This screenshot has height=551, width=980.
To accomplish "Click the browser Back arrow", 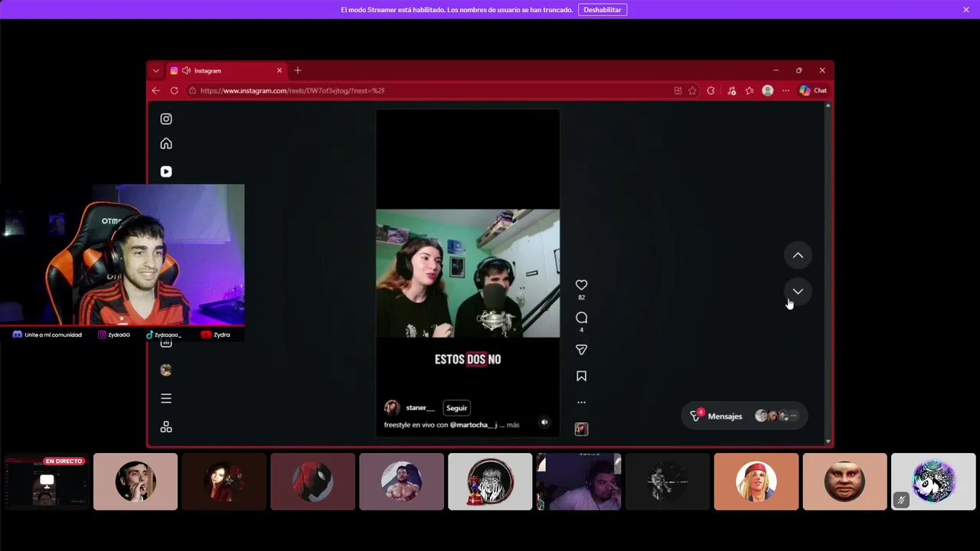I will (156, 90).
